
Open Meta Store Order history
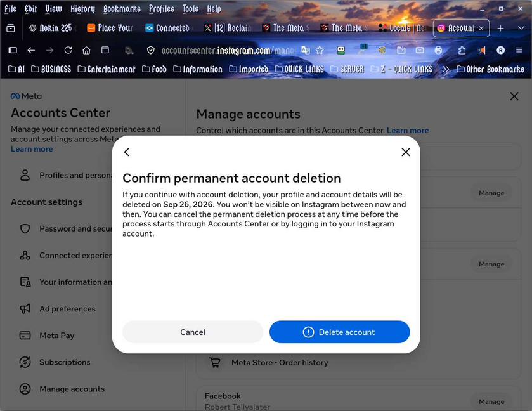[x=280, y=363]
